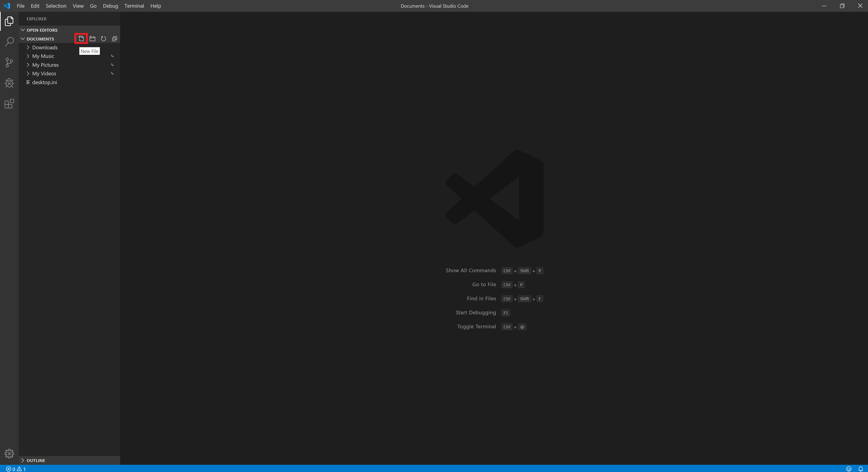Open the Search view in activity bar
868x472 pixels.
[9, 42]
